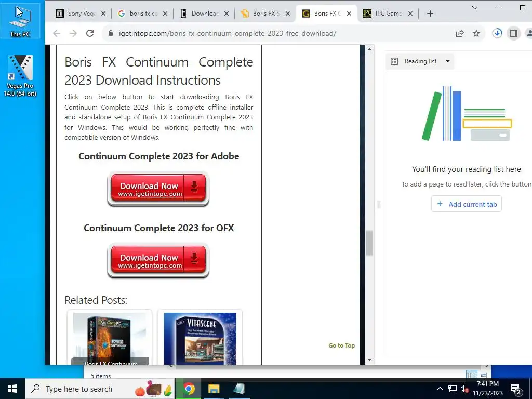This screenshot has height=399, width=532.
Task: Reload the igetintopc page
Action: coord(89,33)
